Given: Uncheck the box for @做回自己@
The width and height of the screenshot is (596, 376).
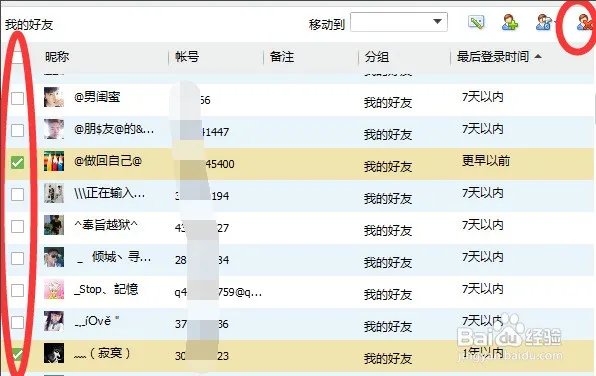Looking at the screenshot, I should (x=17, y=162).
